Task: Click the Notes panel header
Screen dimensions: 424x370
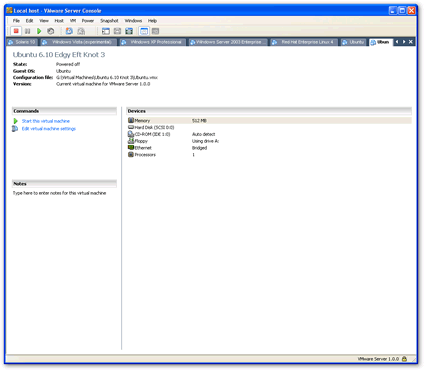Action: pyautogui.click(x=64, y=184)
